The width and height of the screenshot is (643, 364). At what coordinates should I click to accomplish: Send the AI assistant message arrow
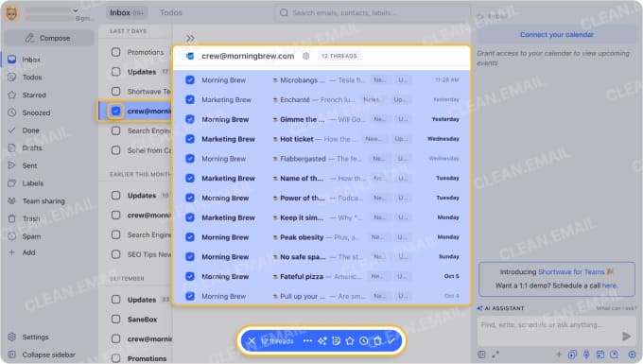pyautogui.click(x=626, y=337)
